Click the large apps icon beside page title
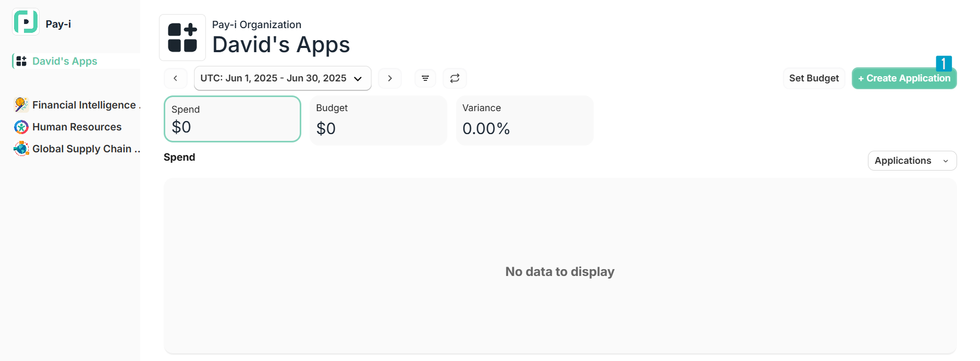 [x=182, y=38]
